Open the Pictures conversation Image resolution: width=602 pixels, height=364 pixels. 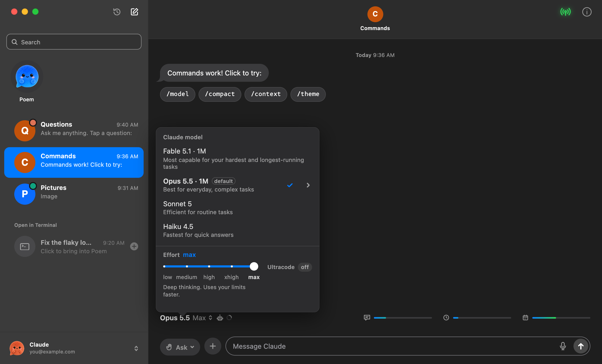click(x=74, y=194)
